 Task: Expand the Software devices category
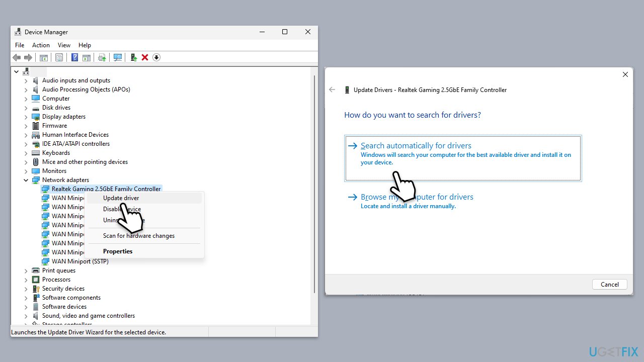point(26,307)
